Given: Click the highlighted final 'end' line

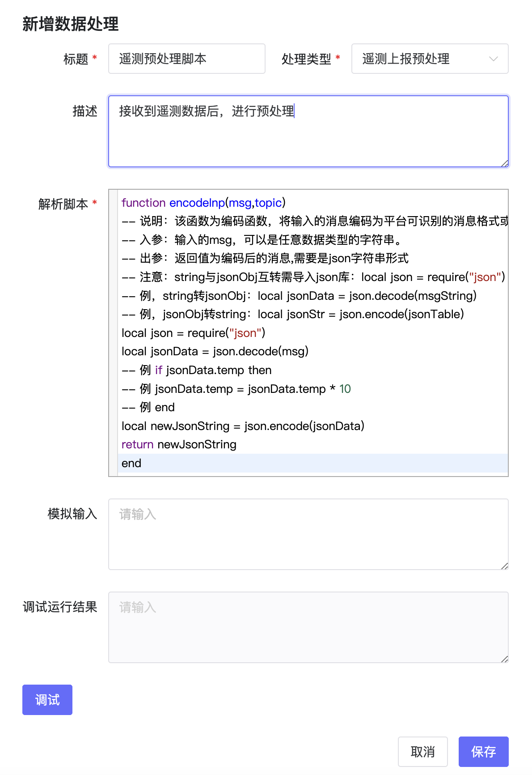Looking at the screenshot, I should click(131, 463).
